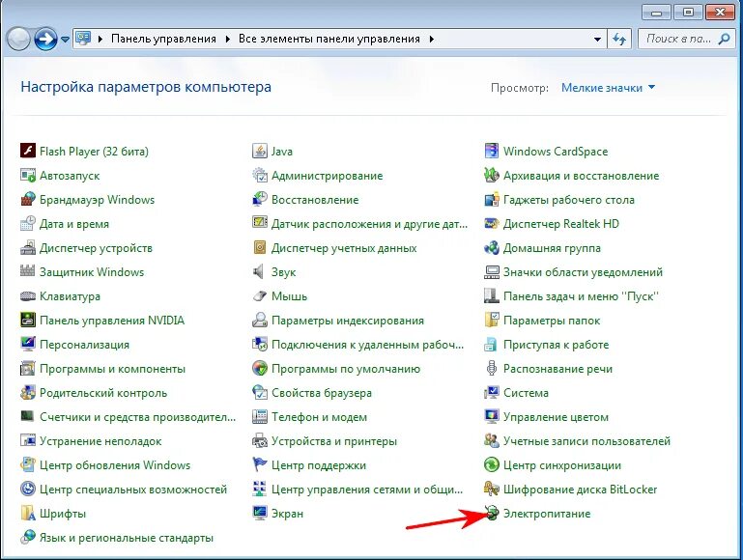Viewport: 743px width, 560px height.
Task: Open Архивация и восстановление link
Action: point(581,176)
